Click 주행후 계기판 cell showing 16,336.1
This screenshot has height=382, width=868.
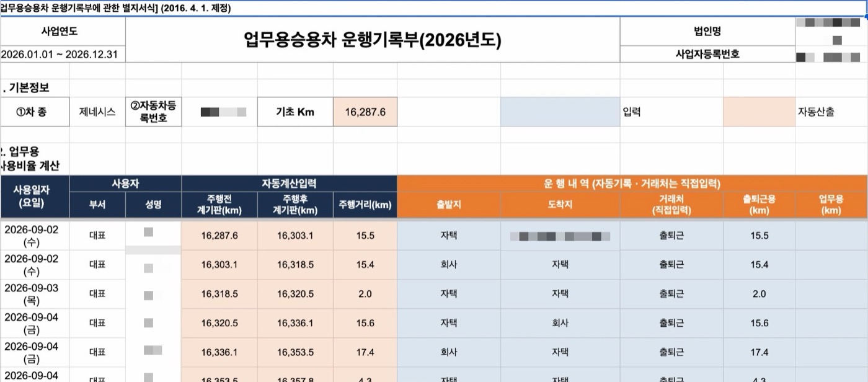(295, 323)
